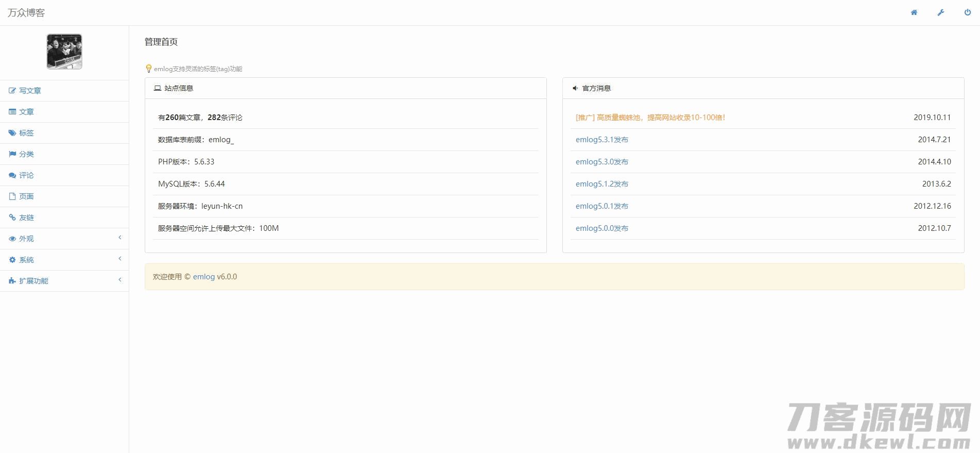Click the pencil icon beside 写文章
Viewport: 980px width, 453px height.
point(12,91)
